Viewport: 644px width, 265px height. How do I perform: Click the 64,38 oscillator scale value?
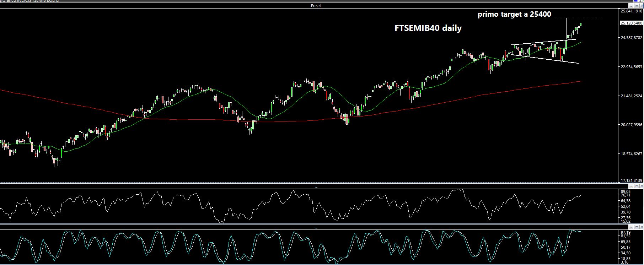[x=626, y=201]
